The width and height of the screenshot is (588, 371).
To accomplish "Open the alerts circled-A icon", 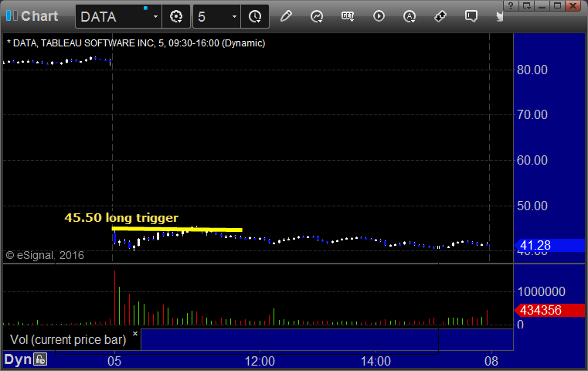I will coord(409,16).
